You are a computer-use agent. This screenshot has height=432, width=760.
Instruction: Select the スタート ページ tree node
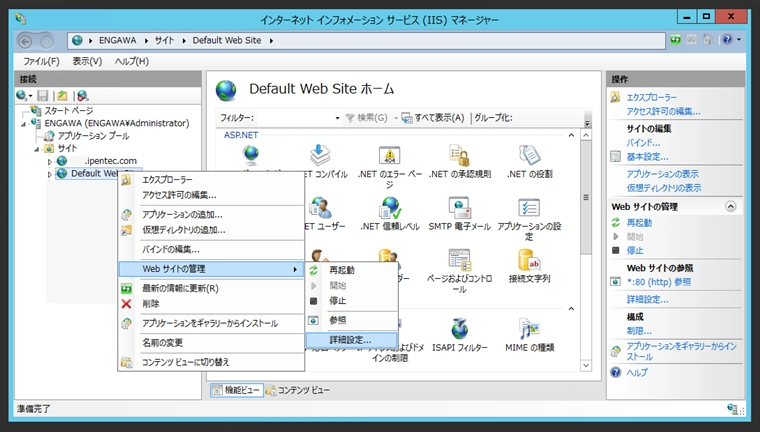point(68,111)
